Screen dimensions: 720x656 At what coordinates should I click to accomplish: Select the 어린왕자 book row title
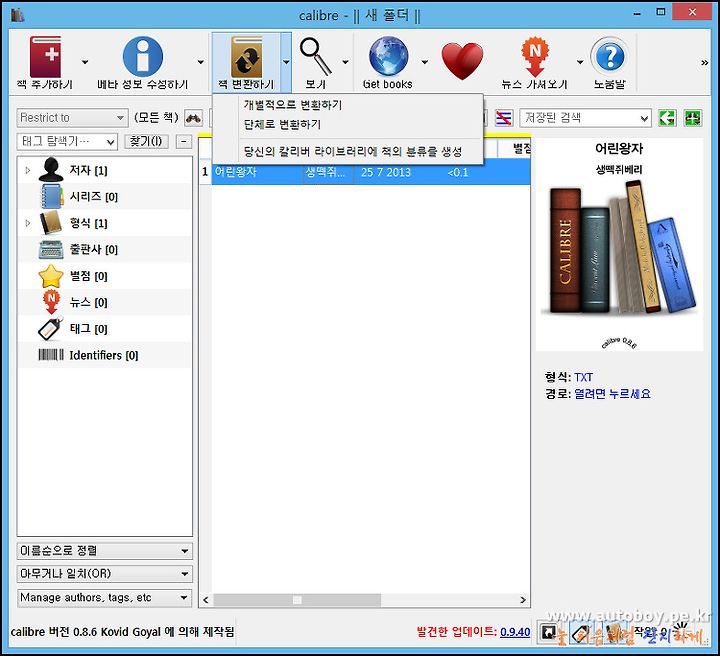coord(236,172)
